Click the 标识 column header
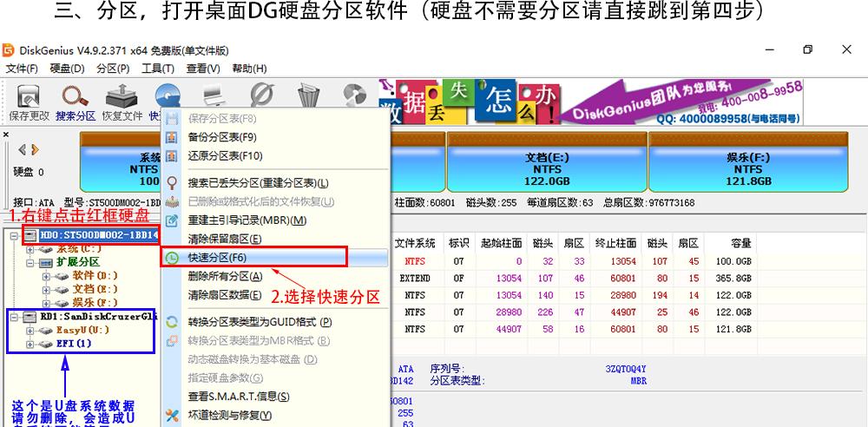The height and width of the screenshot is (427, 868). [458, 243]
